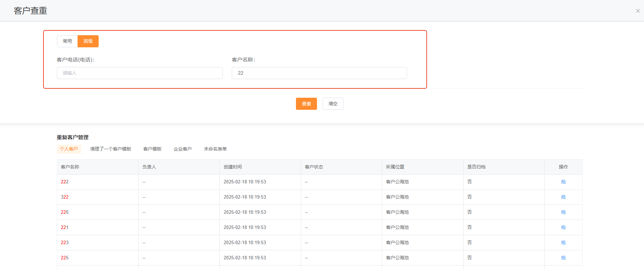644x269 pixels.
Task: Click the 客户名称 input field
Action: [319, 73]
